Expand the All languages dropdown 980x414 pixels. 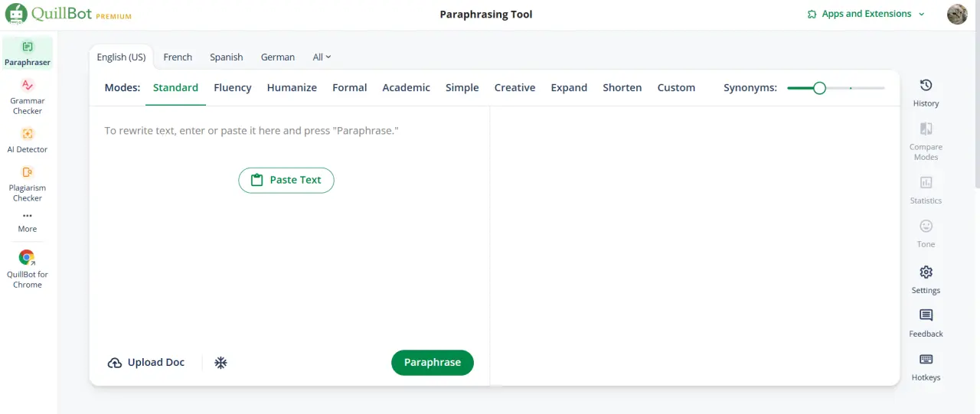[322, 57]
